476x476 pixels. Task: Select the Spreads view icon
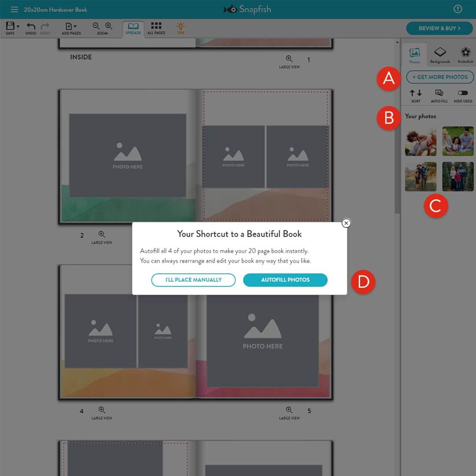(x=133, y=27)
